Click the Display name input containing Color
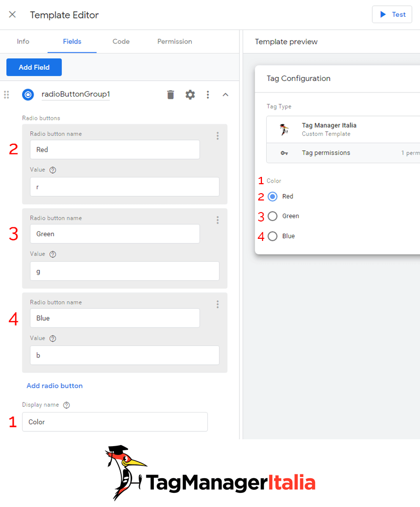The height and width of the screenshot is (507, 420). pos(114,422)
